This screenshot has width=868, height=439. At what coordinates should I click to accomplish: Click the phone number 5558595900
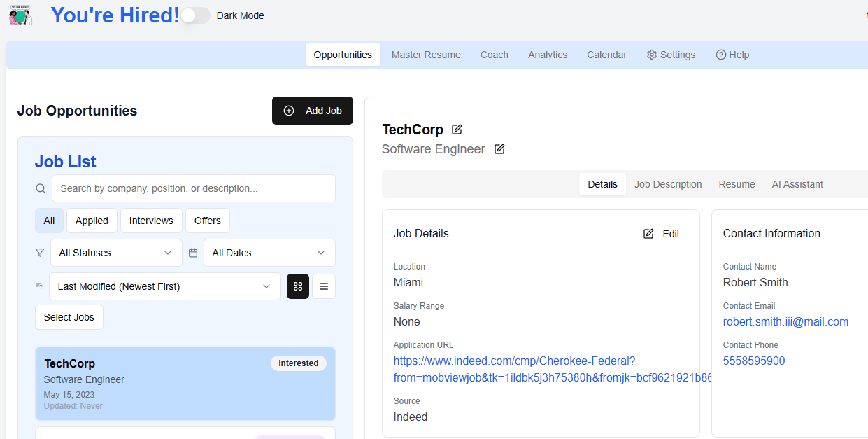point(754,361)
